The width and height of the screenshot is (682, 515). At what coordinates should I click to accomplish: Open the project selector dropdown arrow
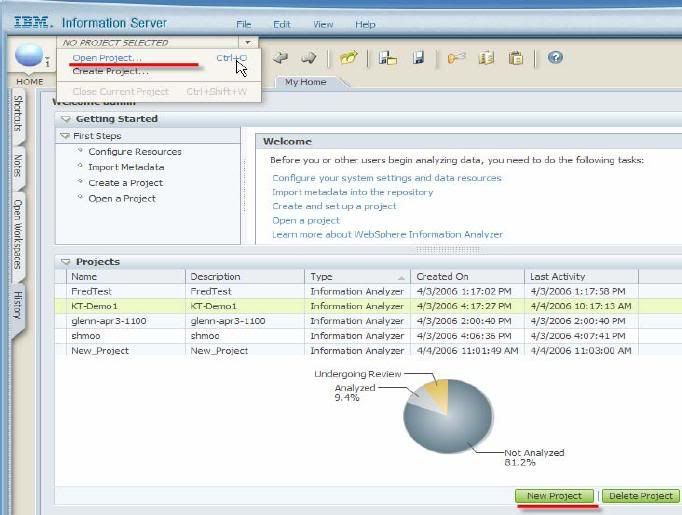pyautogui.click(x=247, y=42)
